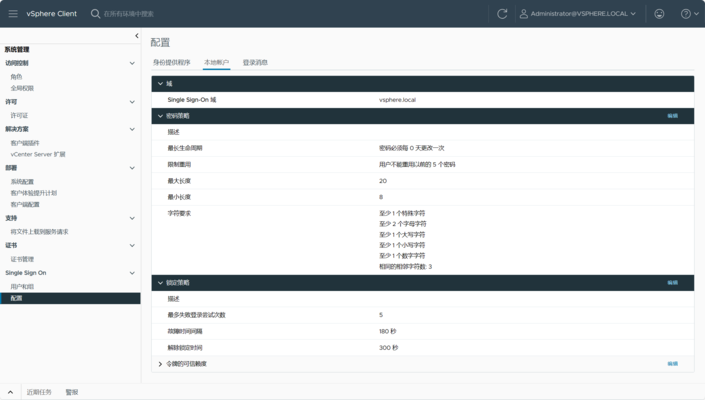Screen dimensions: 705x400
Task: Collapse the 密码策略 section
Action: (160, 116)
